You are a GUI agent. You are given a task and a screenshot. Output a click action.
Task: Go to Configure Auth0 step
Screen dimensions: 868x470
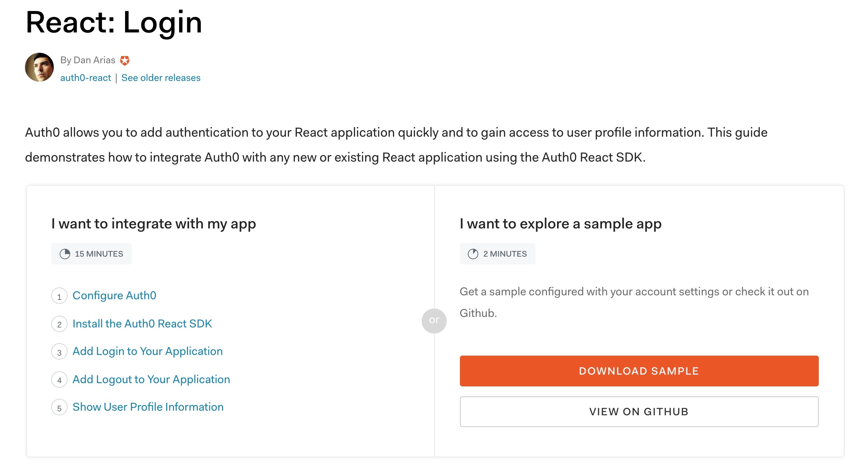click(114, 295)
